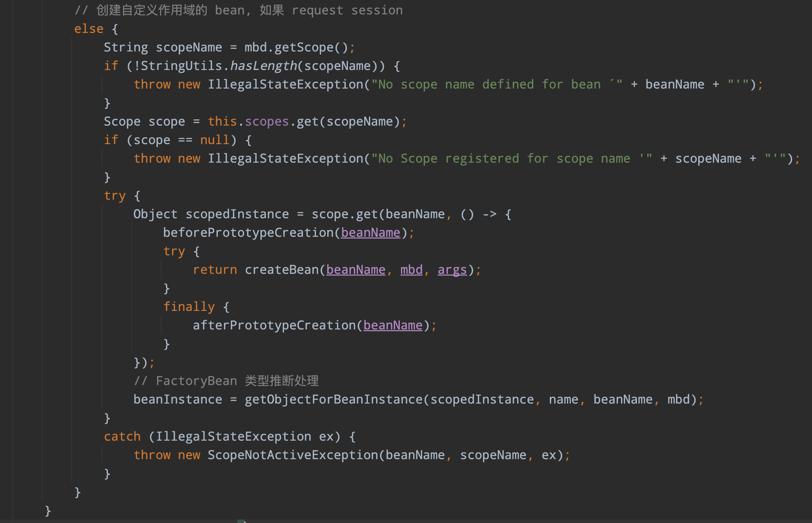The width and height of the screenshot is (812, 523).
Task: Click the null keyword in the if condition
Action: 215,140
